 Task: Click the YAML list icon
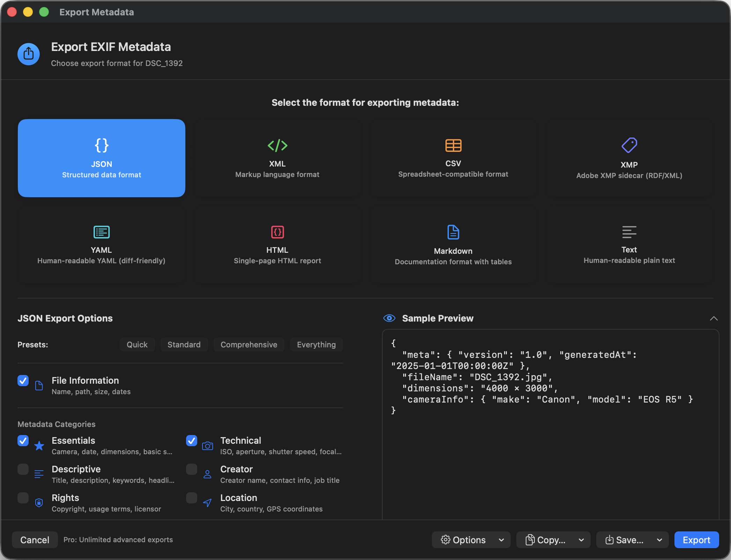[x=102, y=232]
